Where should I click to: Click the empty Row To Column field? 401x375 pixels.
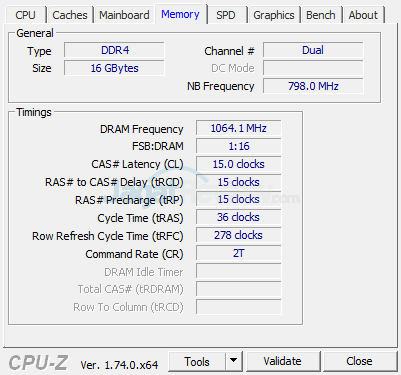(239, 307)
